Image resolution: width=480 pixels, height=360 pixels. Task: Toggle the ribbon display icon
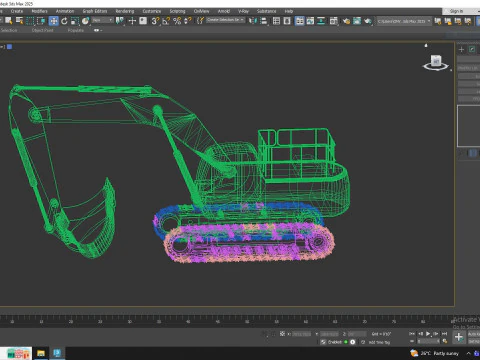tap(300, 21)
